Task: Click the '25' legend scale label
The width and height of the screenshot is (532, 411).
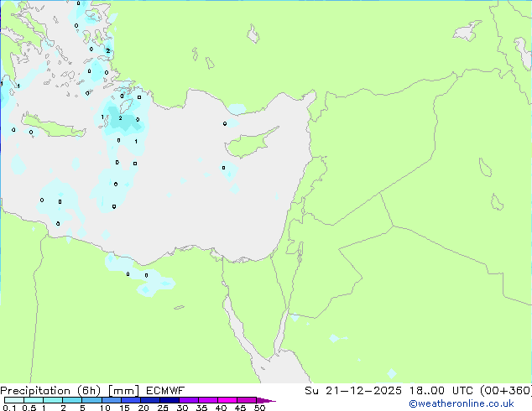Action: [163, 408]
